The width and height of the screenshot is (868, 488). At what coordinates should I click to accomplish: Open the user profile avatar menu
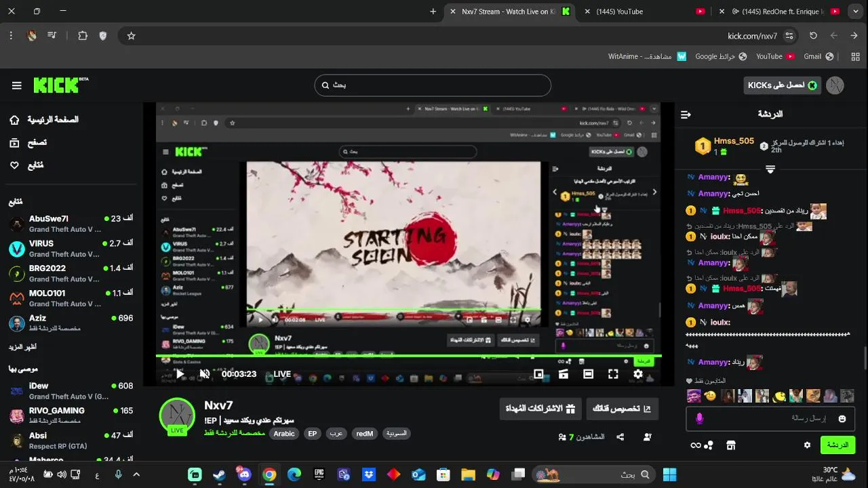[835, 85]
